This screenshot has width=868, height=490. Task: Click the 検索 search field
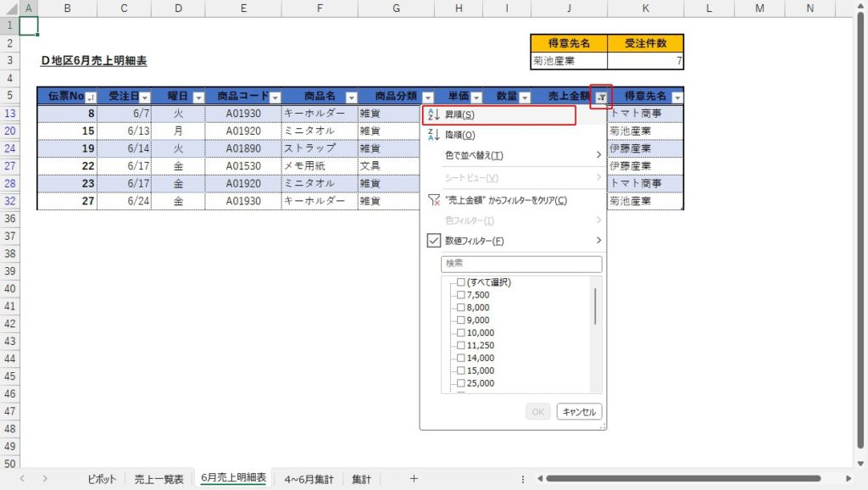[x=521, y=264]
